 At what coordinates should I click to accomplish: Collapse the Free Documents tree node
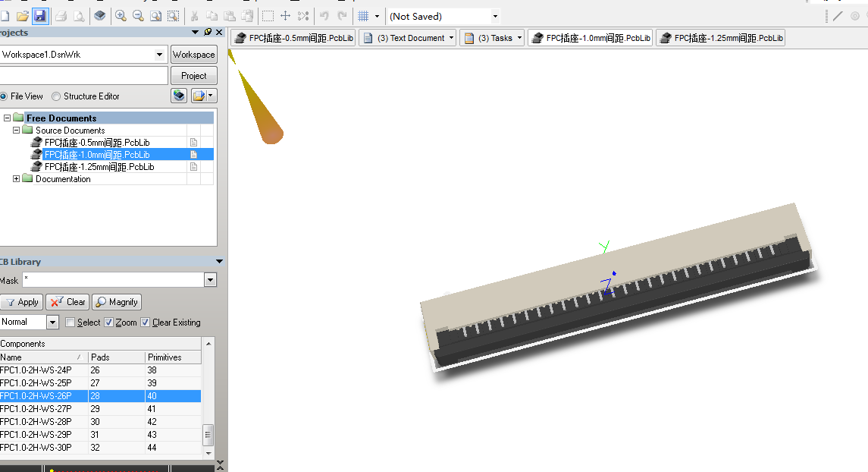(x=7, y=118)
